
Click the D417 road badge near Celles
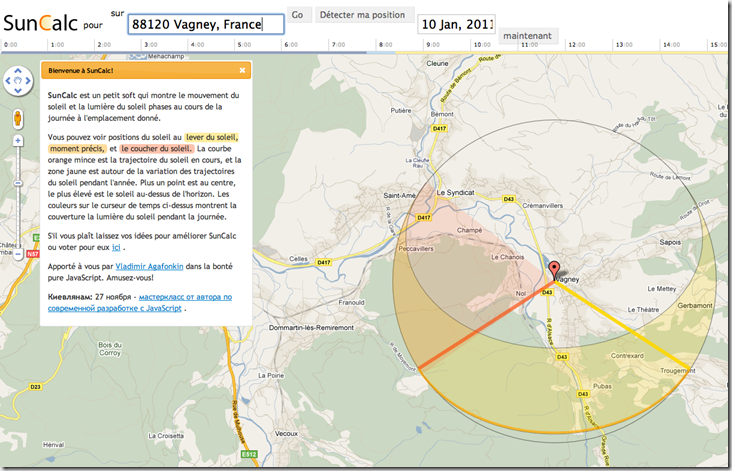coord(324,262)
